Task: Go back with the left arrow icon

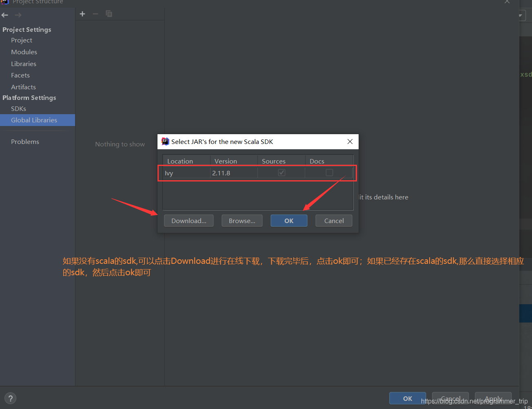Action: pyautogui.click(x=5, y=15)
